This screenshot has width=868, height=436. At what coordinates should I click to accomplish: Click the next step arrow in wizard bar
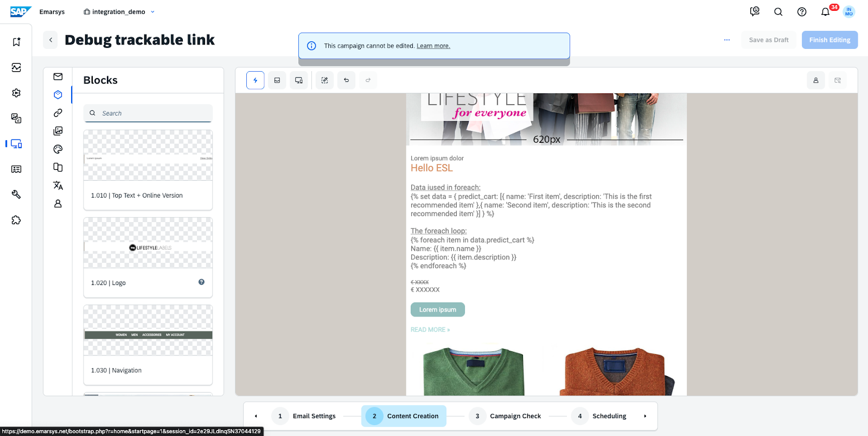tap(645, 416)
